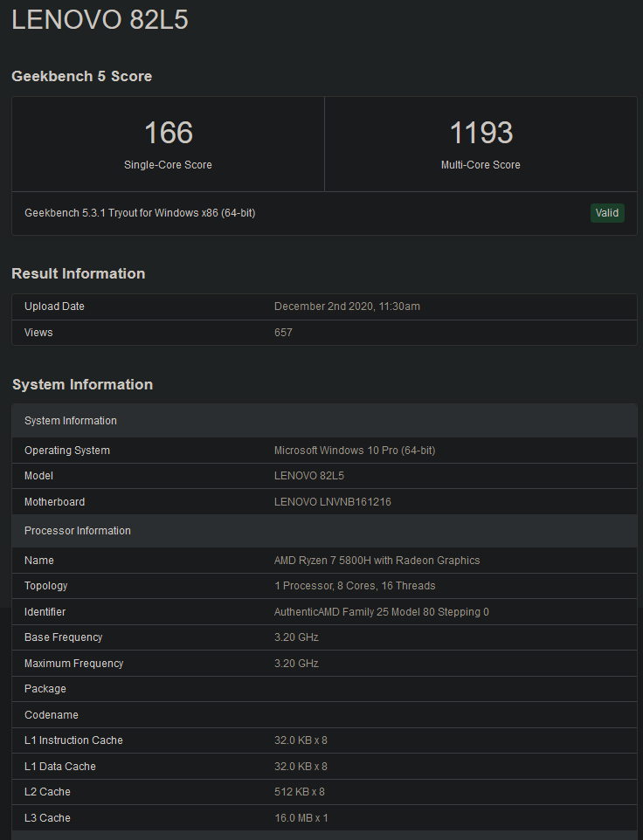Select the views count 657
The width and height of the screenshot is (643, 840).
click(x=283, y=333)
